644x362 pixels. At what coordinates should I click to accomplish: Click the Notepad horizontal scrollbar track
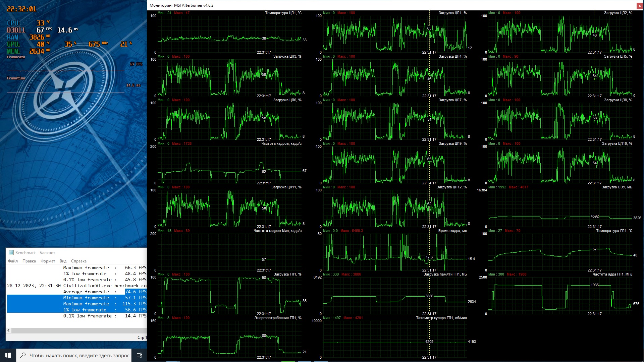[x=77, y=330]
